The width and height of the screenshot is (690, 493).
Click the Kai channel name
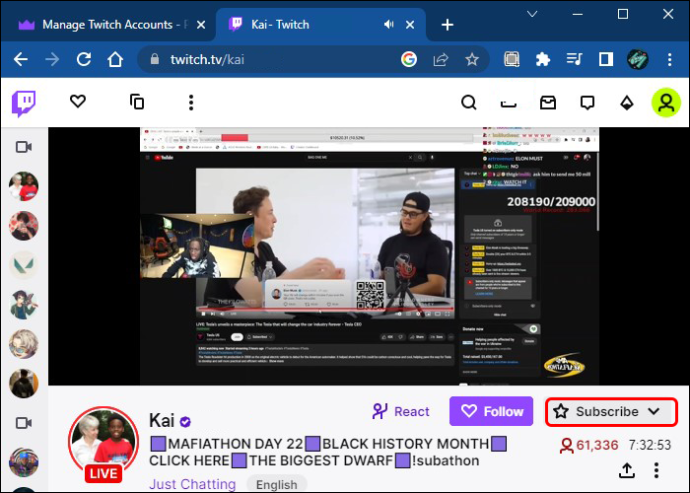click(162, 420)
